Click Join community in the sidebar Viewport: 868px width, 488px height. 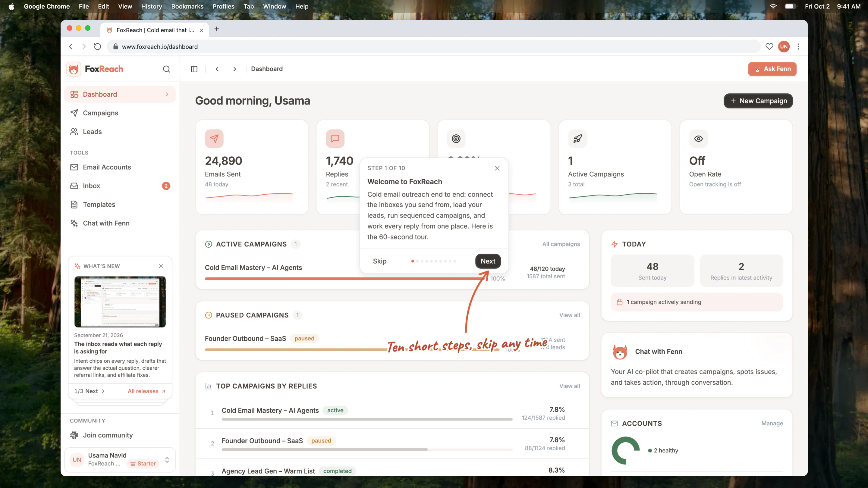[120, 435]
